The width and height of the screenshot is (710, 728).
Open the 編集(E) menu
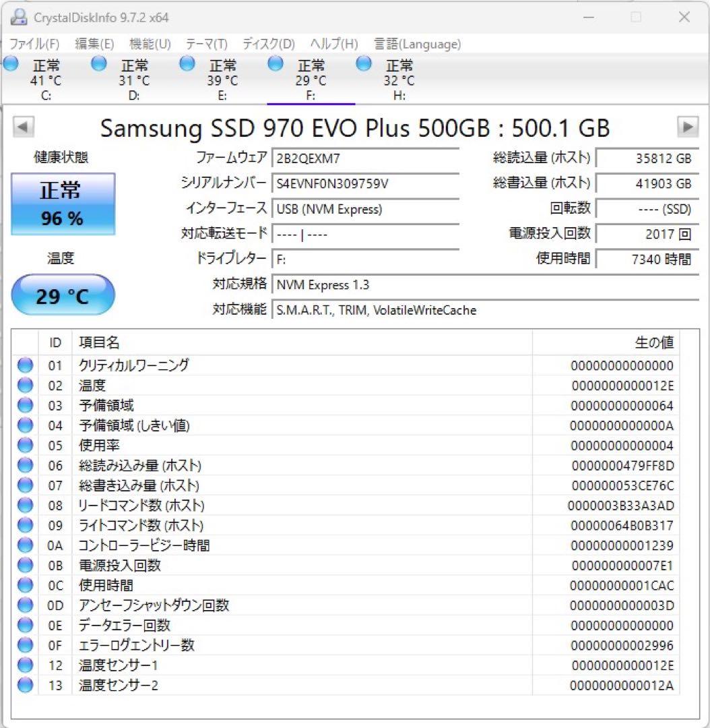tap(94, 44)
